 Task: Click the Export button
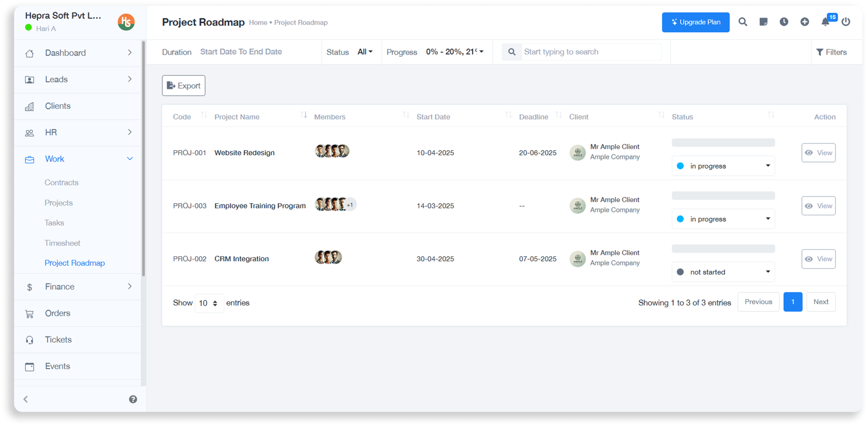pos(183,86)
